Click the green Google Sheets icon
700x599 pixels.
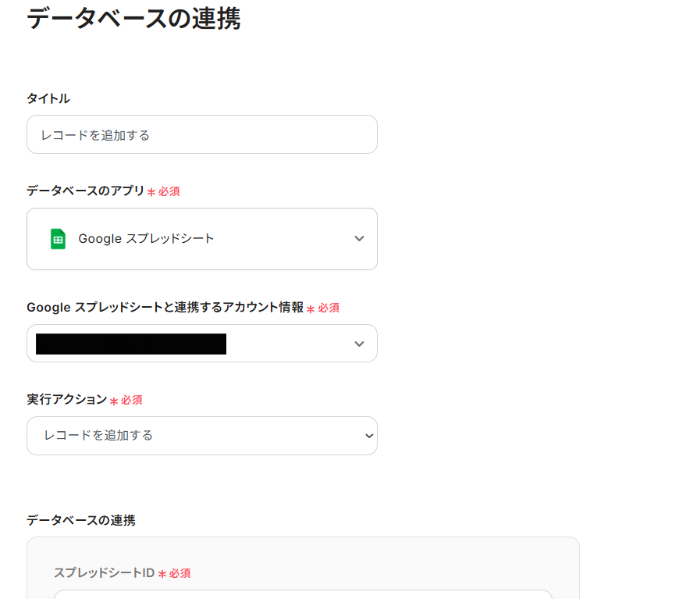tap(58, 239)
